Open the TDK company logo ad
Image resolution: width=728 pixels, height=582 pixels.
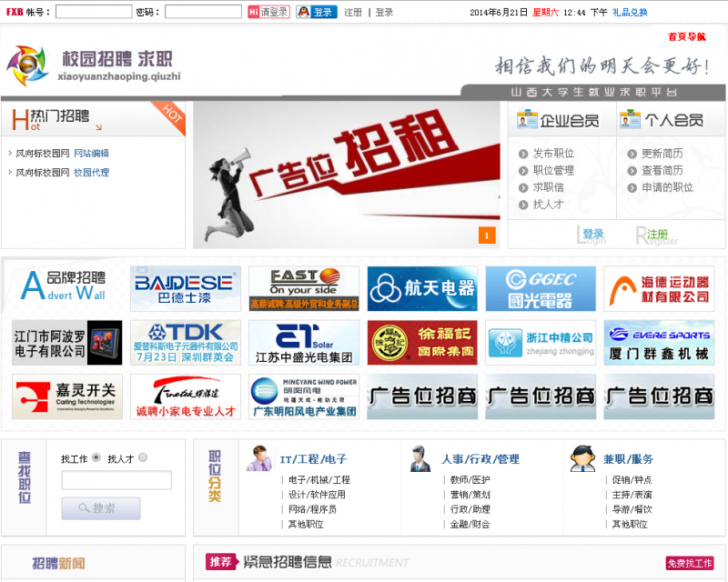(186, 342)
